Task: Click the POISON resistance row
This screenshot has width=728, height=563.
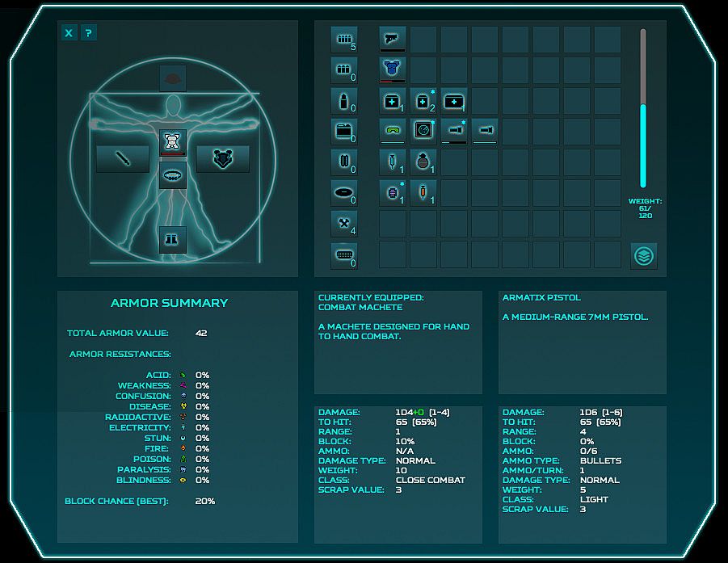Action: click(171, 460)
